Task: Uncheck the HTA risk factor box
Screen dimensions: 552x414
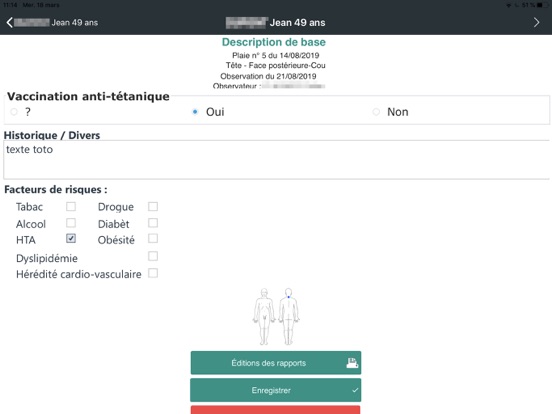Action: [71, 239]
